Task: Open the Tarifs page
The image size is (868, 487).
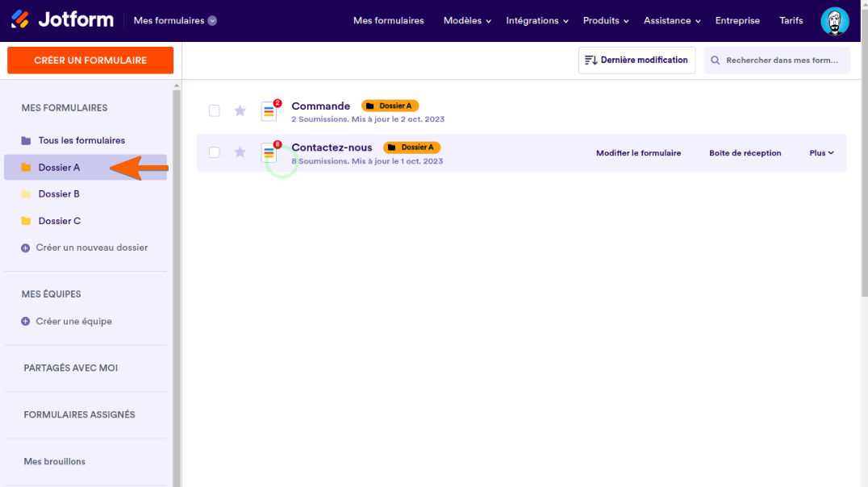Action: tap(791, 20)
